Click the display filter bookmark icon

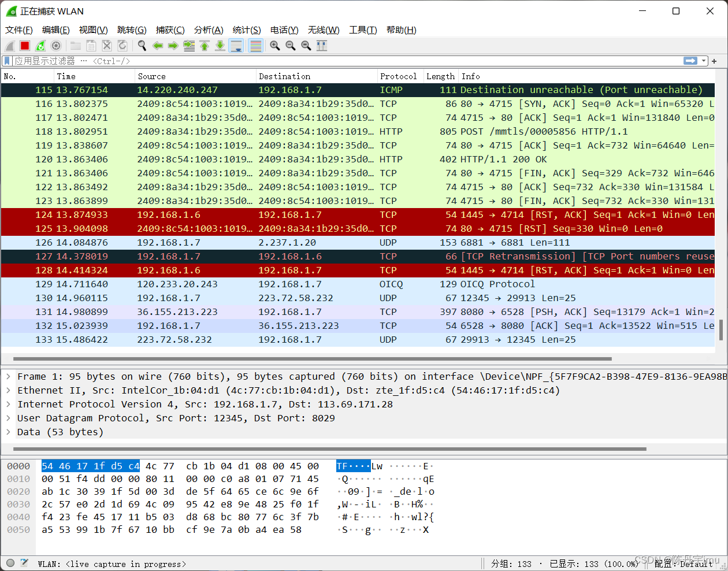point(7,61)
